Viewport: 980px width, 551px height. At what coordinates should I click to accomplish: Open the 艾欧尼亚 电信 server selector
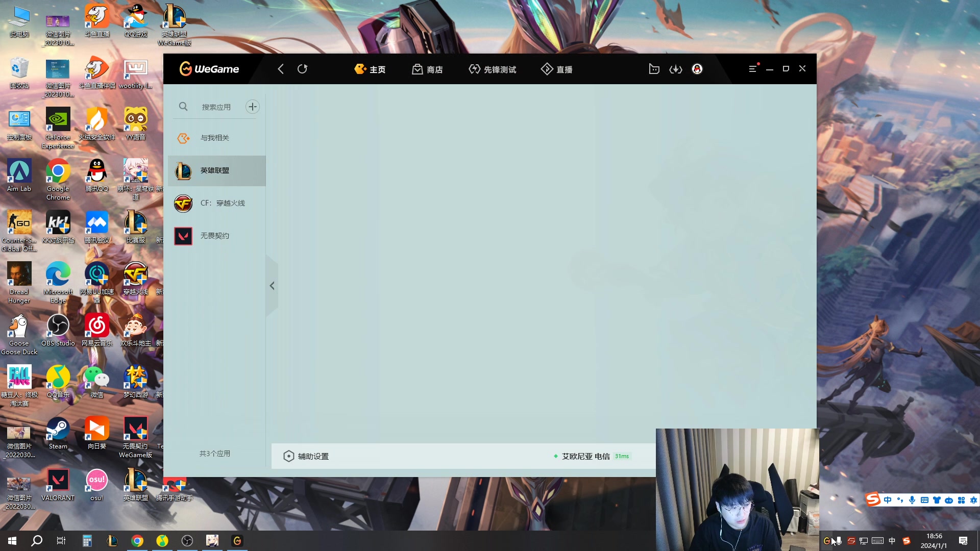[586, 456]
